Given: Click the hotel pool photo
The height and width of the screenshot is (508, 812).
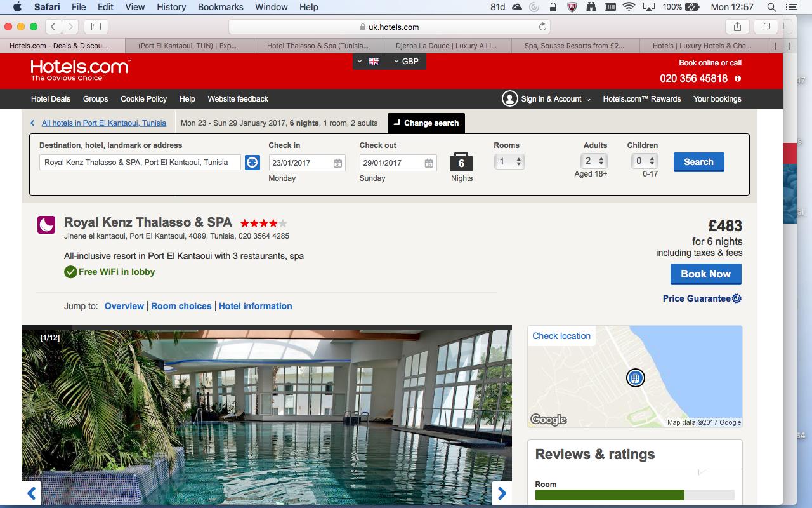Looking at the screenshot, I should click(x=266, y=417).
